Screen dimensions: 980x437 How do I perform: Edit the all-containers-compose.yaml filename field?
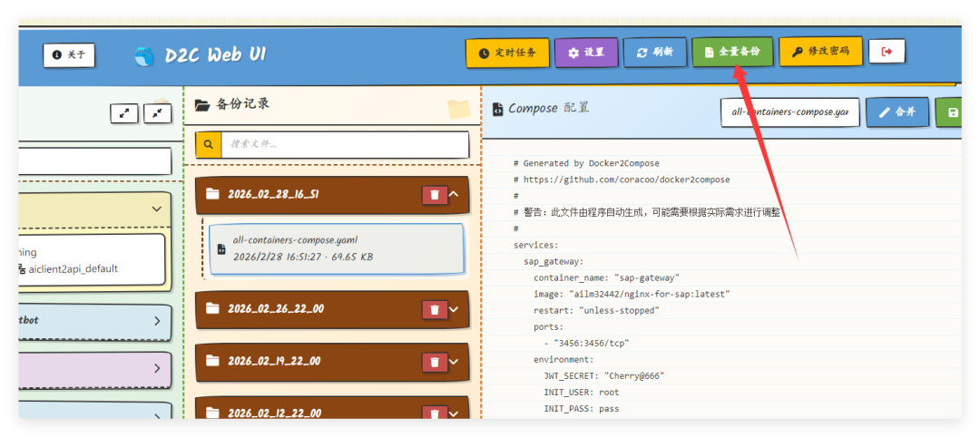coord(790,112)
